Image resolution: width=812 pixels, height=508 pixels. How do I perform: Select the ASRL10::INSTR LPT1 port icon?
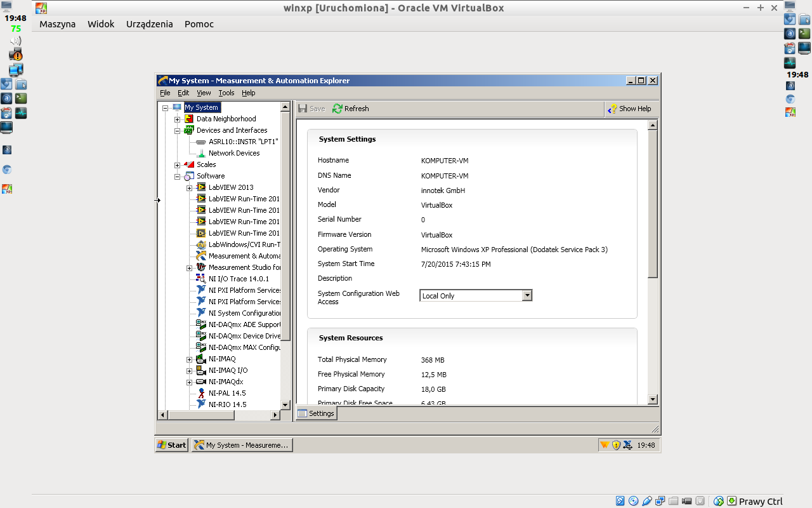point(201,142)
